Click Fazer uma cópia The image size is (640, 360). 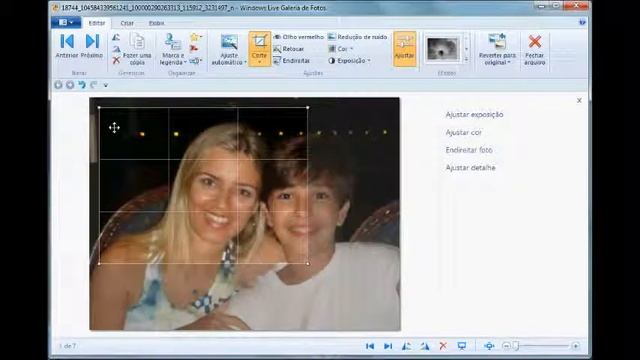point(137,49)
